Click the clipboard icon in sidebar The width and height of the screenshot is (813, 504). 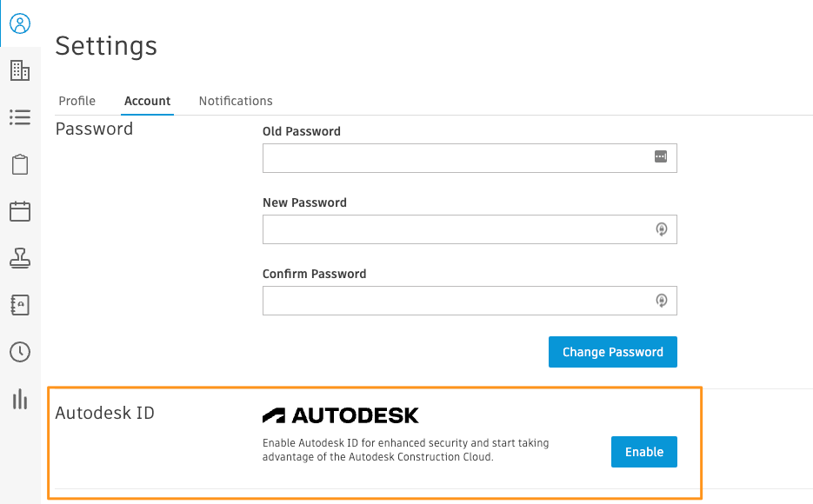20,164
